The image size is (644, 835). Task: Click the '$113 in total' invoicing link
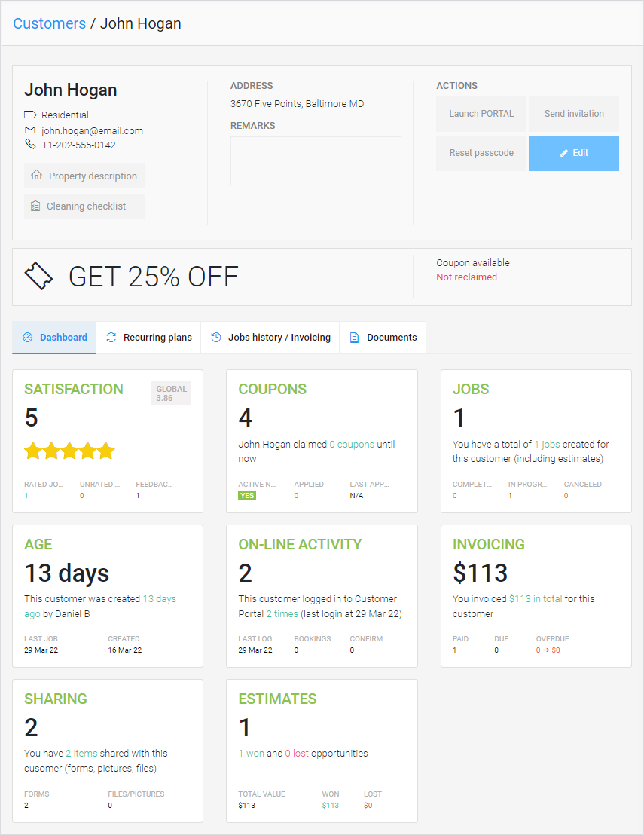(x=536, y=599)
